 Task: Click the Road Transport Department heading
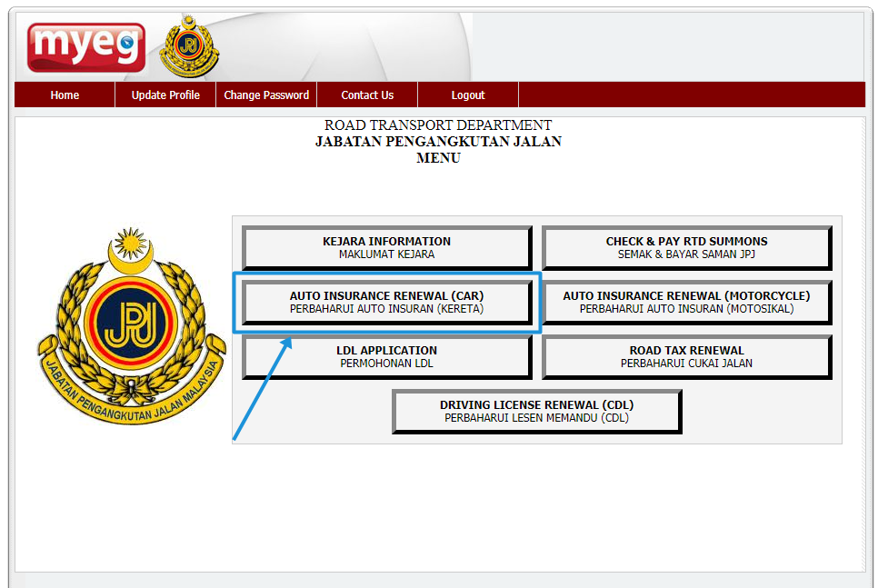tap(438, 125)
